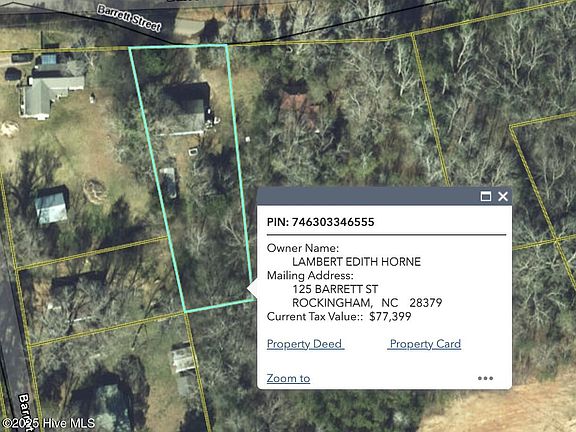The image size is (576, 432).
Task: Click the Barrett Street label at top
Action: point(129,18)
